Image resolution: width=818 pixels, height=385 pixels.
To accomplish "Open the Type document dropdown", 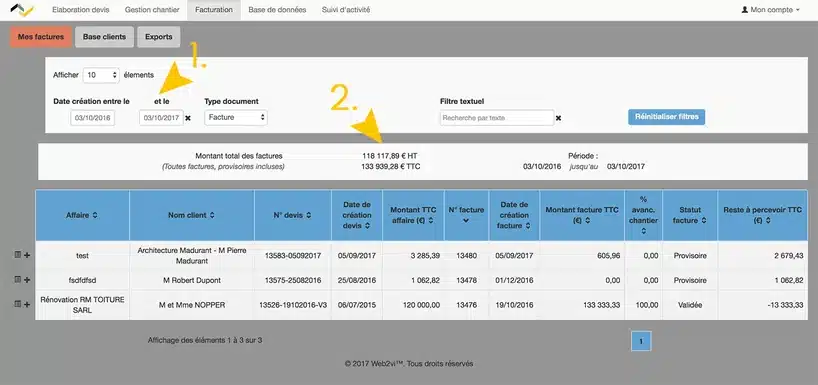I will (236, 117).
